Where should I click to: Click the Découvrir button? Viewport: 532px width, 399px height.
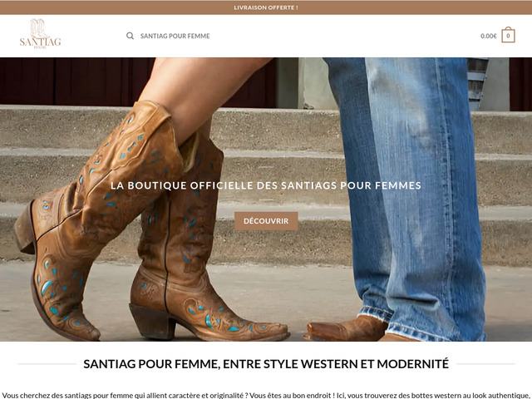click(266, 221)
